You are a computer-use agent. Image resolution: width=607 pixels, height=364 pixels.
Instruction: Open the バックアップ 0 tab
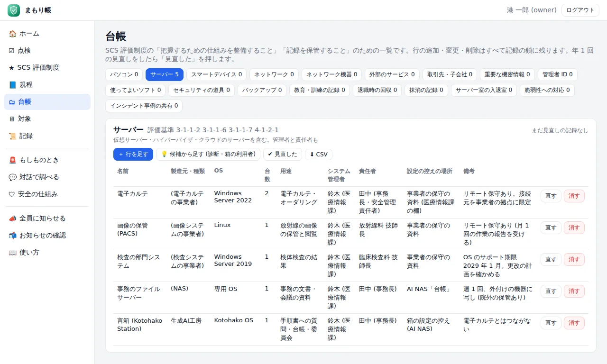coord(262,90)
